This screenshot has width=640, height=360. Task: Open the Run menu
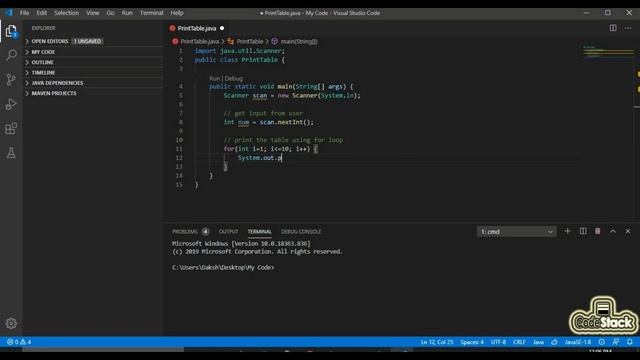[127, 13]
